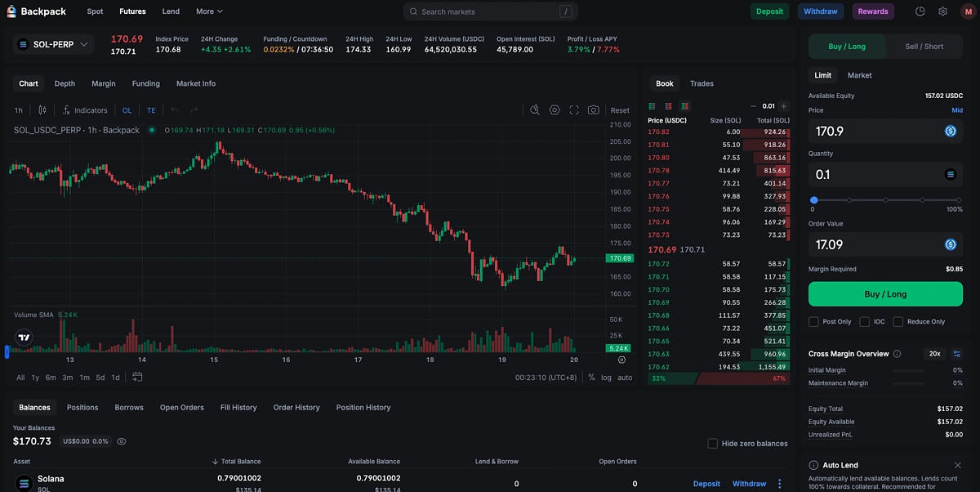
Task: Click the Withdraw button in header
Action: (821, 11)
